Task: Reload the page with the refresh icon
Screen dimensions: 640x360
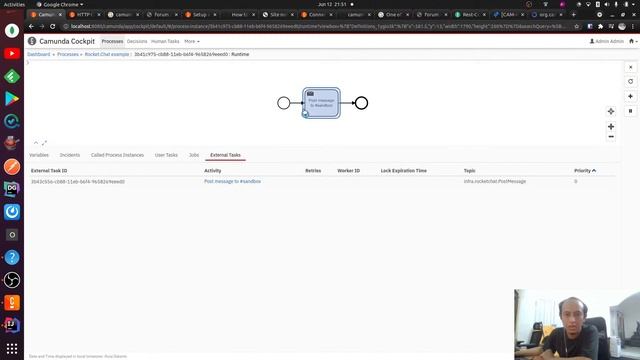Action: (53, 26)
